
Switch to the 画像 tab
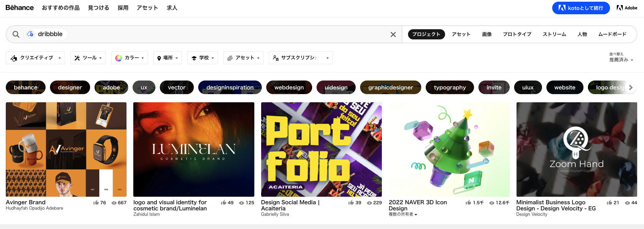pyautogui.click(x=487, y=34)
